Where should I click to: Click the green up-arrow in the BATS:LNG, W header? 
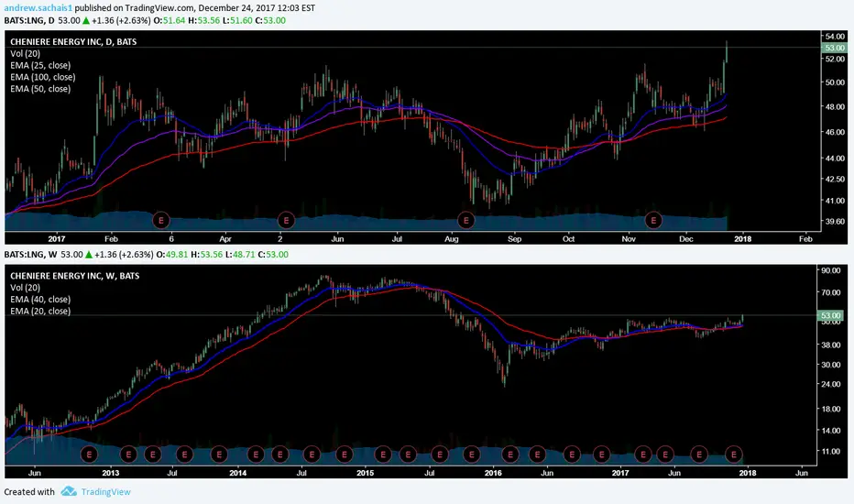88,255
